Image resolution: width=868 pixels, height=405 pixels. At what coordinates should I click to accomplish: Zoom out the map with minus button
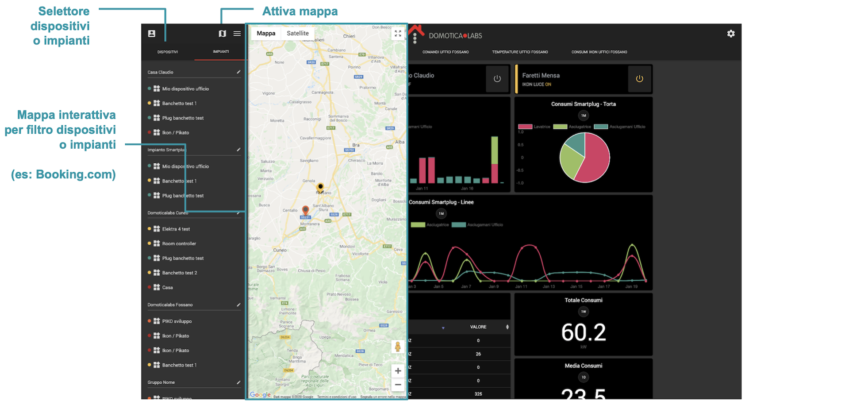point(398,385)
